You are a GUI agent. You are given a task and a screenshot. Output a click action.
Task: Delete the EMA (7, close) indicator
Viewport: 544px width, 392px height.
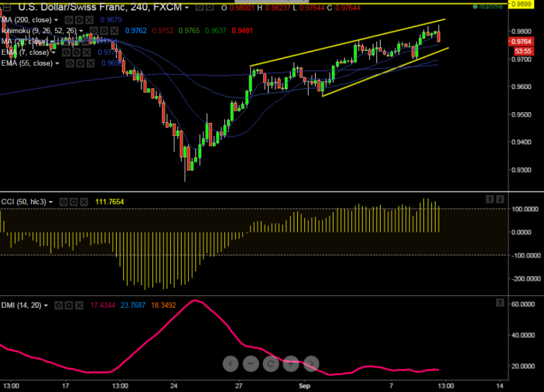pyautogui.click(x=87, y=53)
